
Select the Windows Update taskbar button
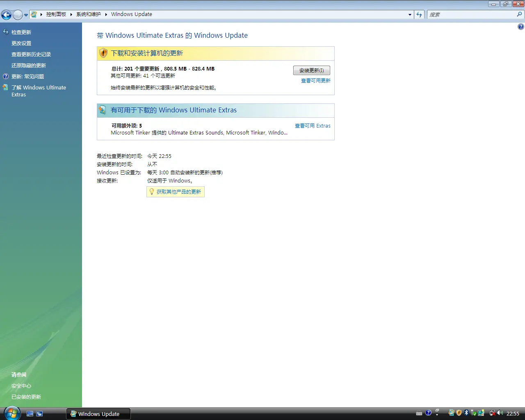[98, 414]
